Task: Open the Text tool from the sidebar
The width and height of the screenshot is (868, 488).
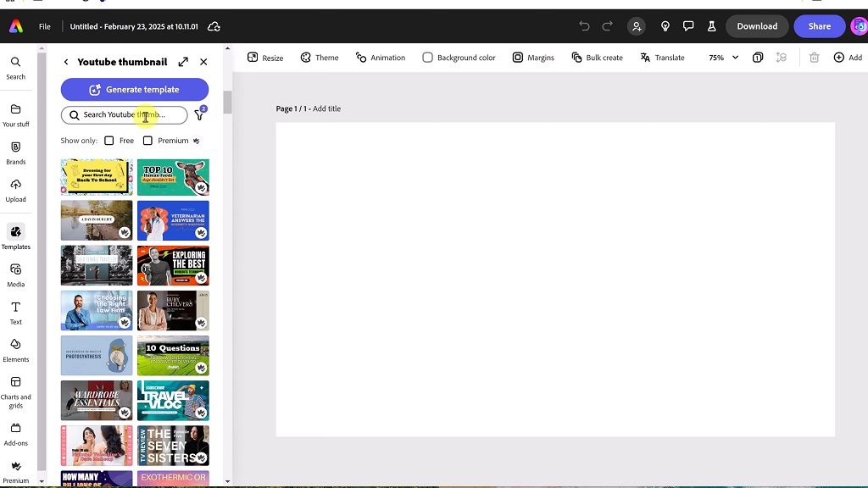Action: pos(16,310)
